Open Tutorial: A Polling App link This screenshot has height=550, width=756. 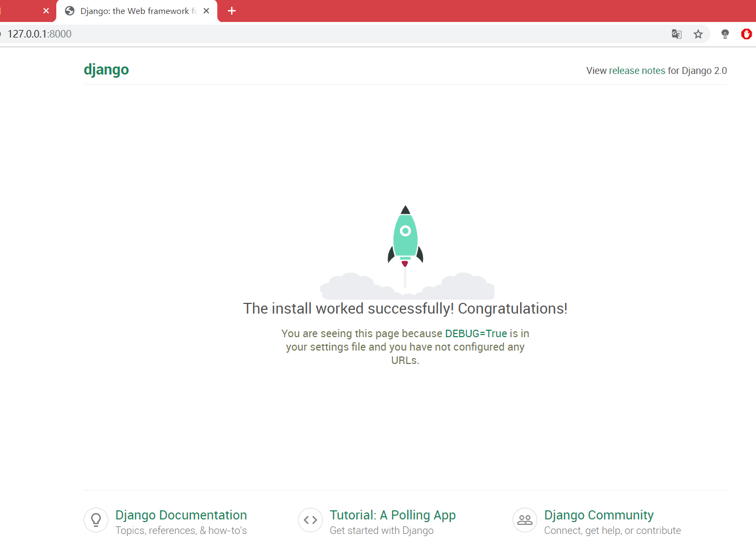tap(392, 515)
